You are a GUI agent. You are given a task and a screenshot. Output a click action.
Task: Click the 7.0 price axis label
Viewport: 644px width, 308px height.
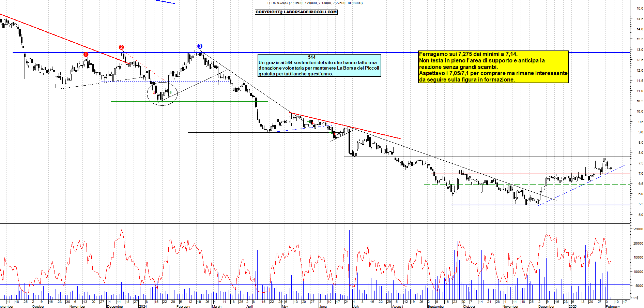(x=640, y=174)
